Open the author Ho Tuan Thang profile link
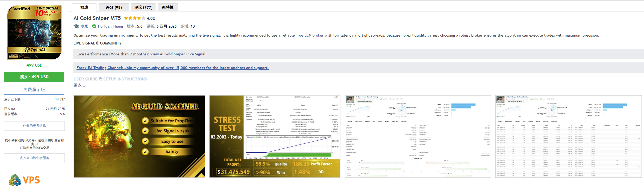This screenshot has width=644, height=193. 110,26
